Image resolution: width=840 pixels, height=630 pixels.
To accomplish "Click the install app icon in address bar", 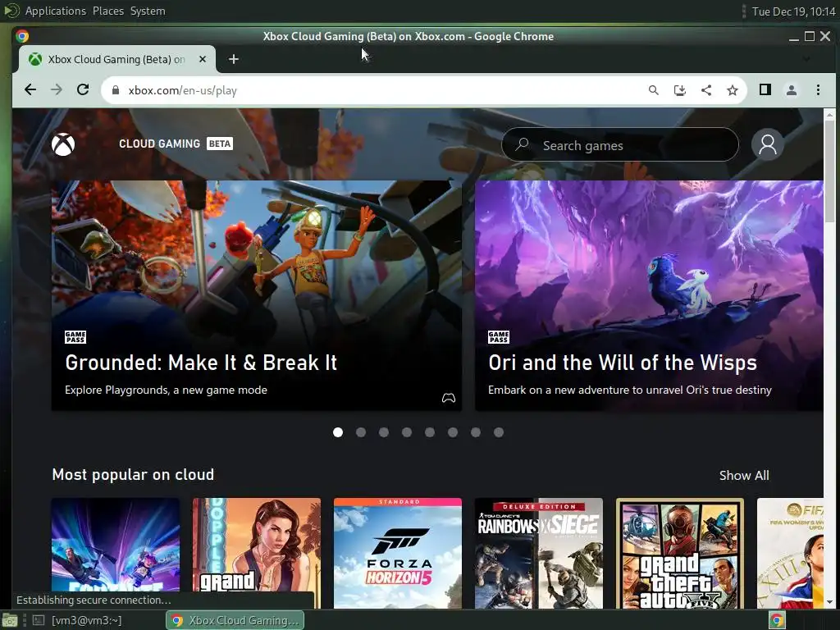I will pyautogui.click(x=680, y=90).
